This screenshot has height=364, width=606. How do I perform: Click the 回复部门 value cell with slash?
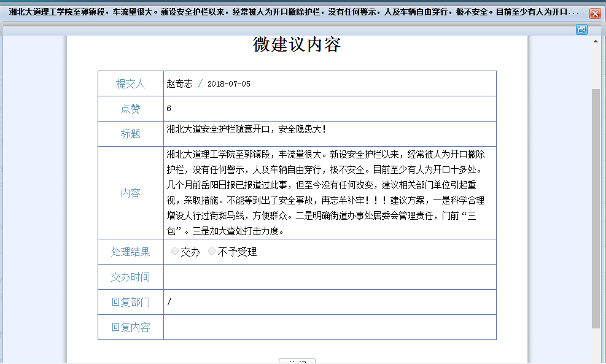[169, 302]
